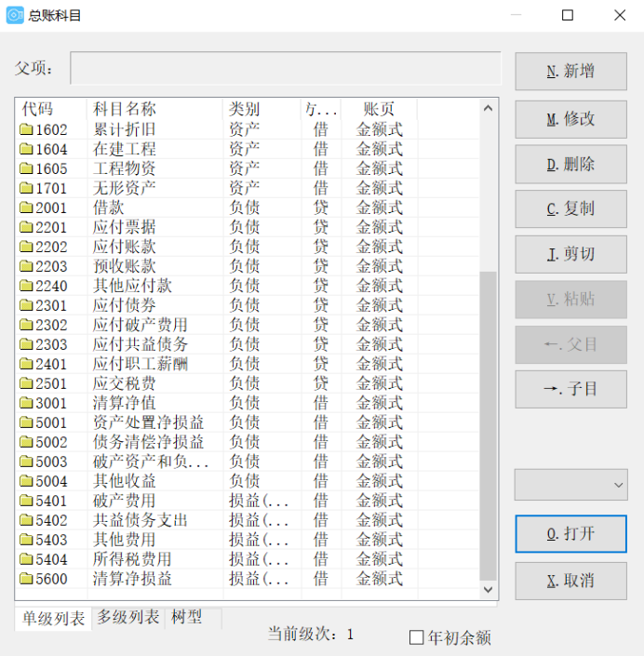Select the folder icon for 5401 破产费用
The image size is (644, 656).
click(x=26, y=501)
